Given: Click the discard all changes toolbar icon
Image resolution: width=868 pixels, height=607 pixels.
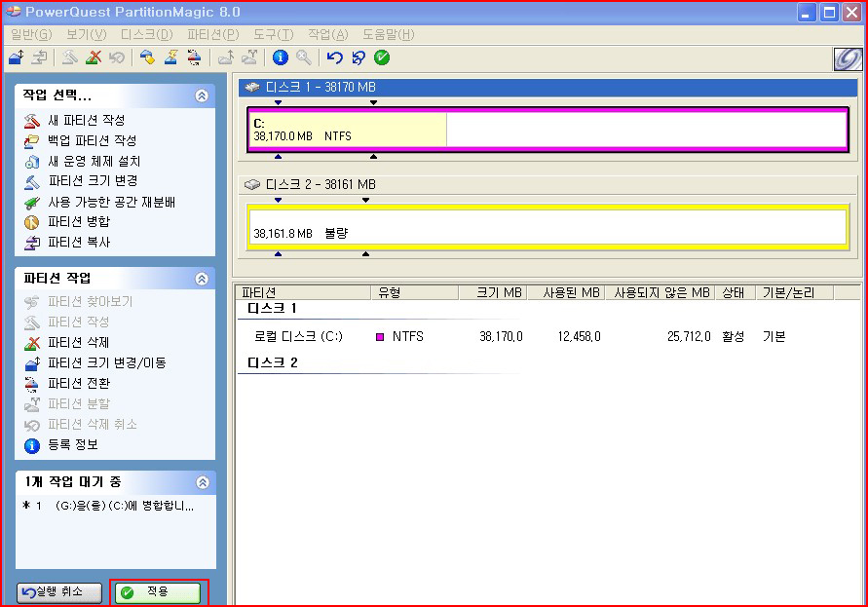Looking at the screenshot, I should tap(359, 57).
